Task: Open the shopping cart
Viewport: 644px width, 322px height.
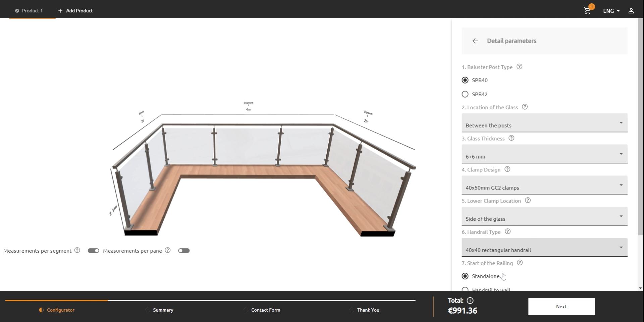Action: coord(587,11)
